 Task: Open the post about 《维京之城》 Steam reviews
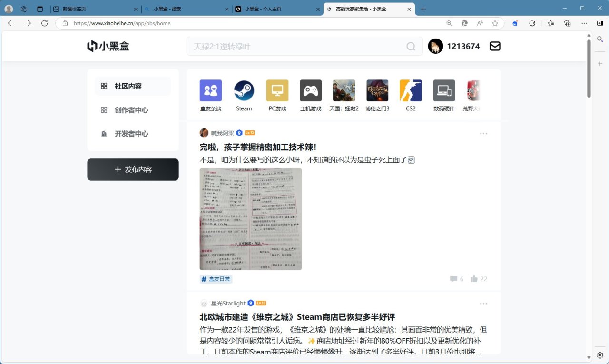point(297,317)
